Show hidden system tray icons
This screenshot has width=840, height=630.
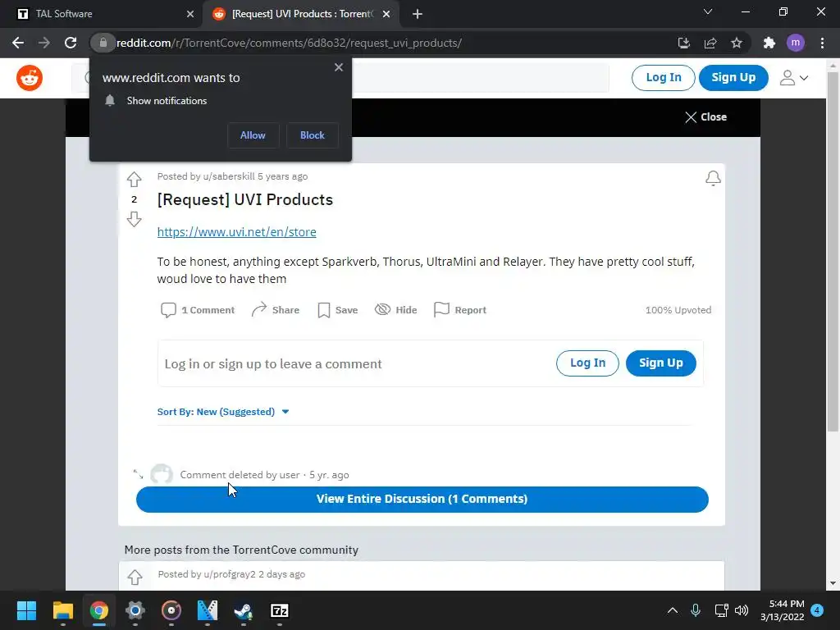[x=673, y=610]
